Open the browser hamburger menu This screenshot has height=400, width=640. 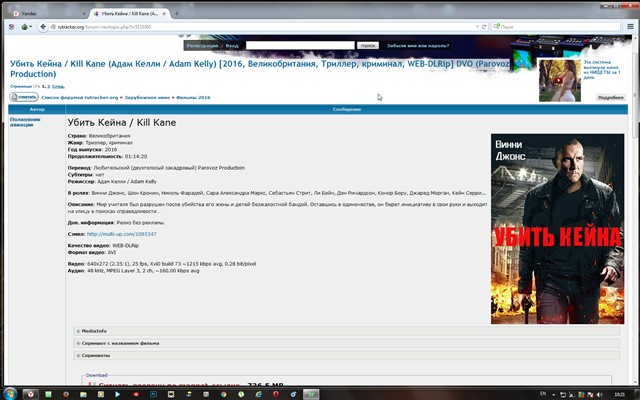[x=630, y=27]
